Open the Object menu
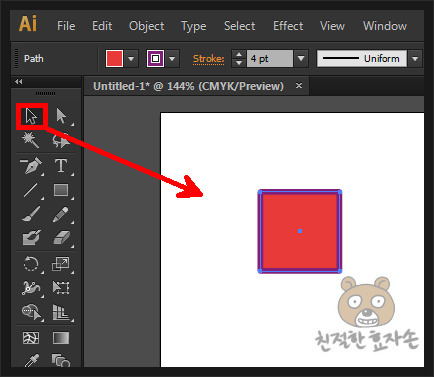Viewport: 434px width, 377px height. coord(147,26)
